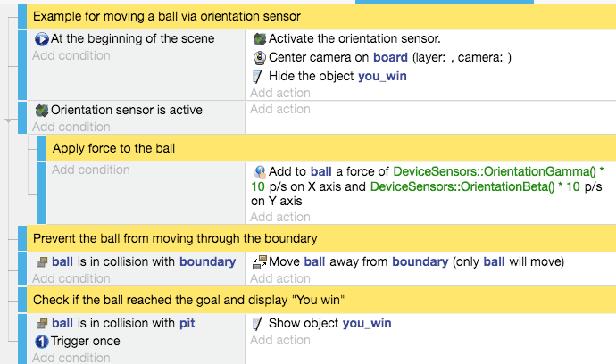Click the Center camera action's camera icon
The image size is (616, 364).
pos(259,57)
